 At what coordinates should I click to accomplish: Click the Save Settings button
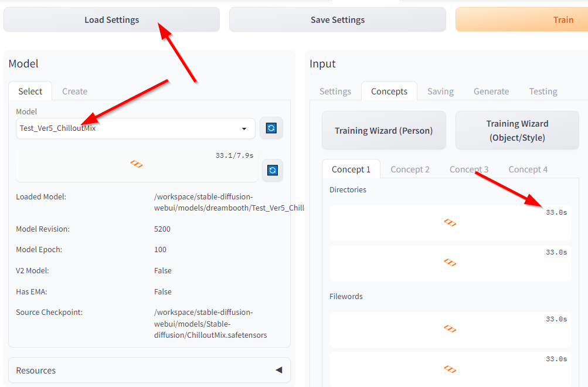338,20
